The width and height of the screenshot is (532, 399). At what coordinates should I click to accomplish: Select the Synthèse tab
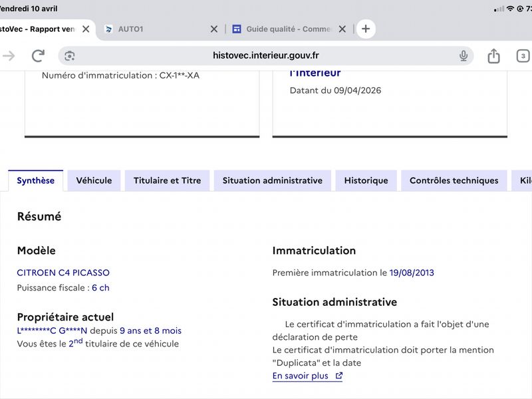point(36,180)
